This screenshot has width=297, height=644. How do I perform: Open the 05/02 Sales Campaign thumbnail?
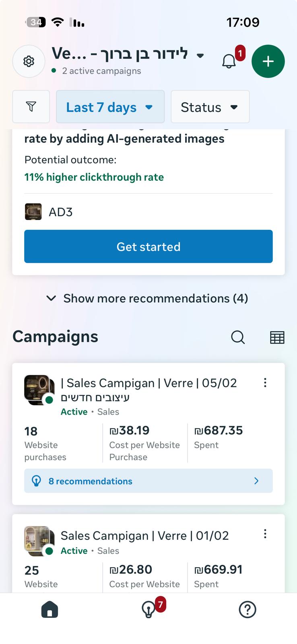coord(39,390)
